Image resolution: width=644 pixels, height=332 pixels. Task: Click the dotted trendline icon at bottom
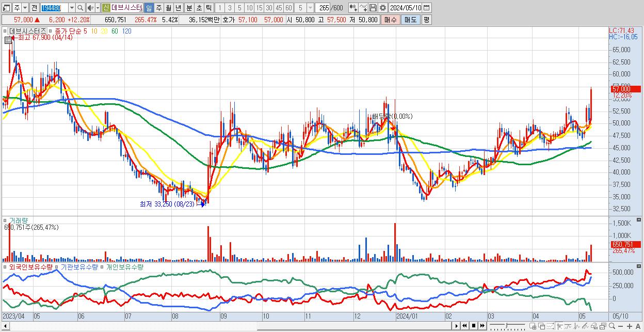click(550, 326)
